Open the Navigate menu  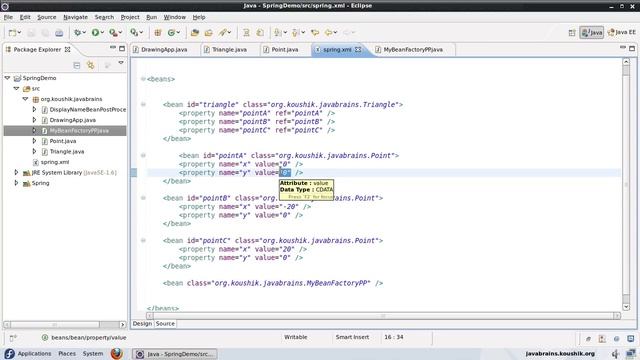(76, 17)
